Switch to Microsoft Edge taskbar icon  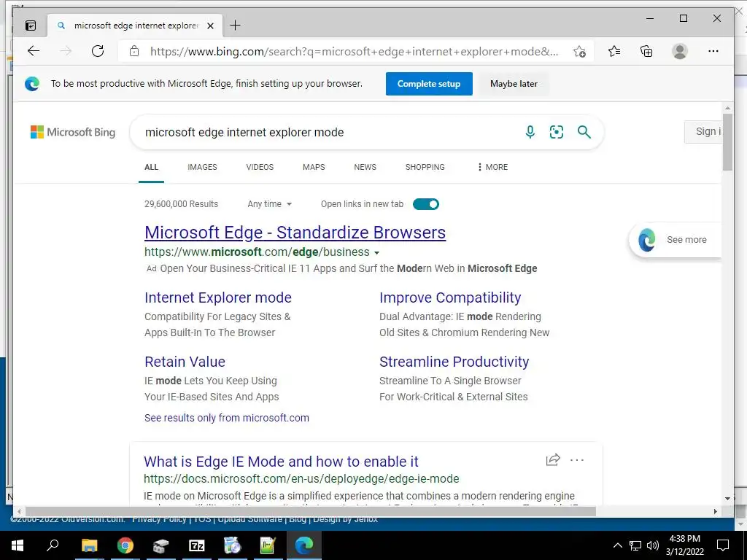pyautogui.click(x=304, y=545)
